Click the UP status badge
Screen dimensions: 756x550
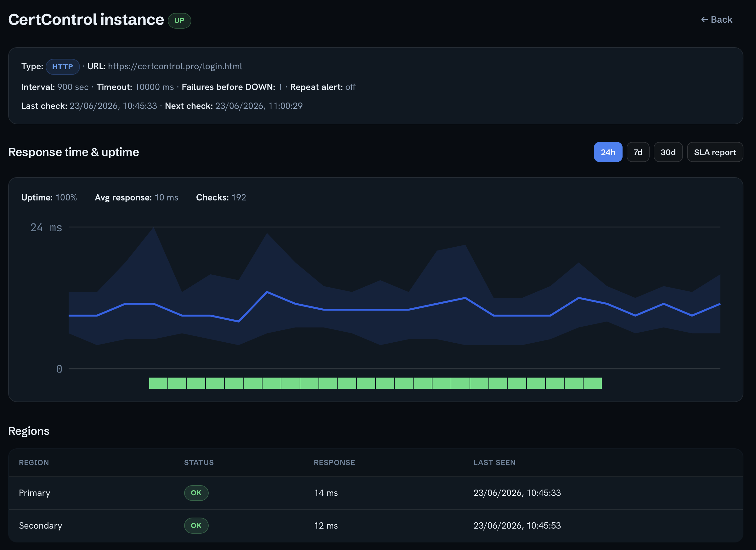point(179,21)
